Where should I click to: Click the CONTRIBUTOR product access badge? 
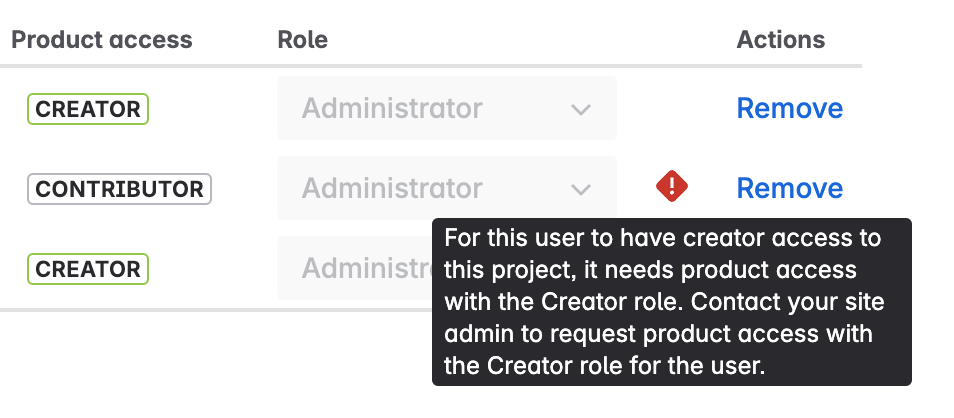(119, 188)
